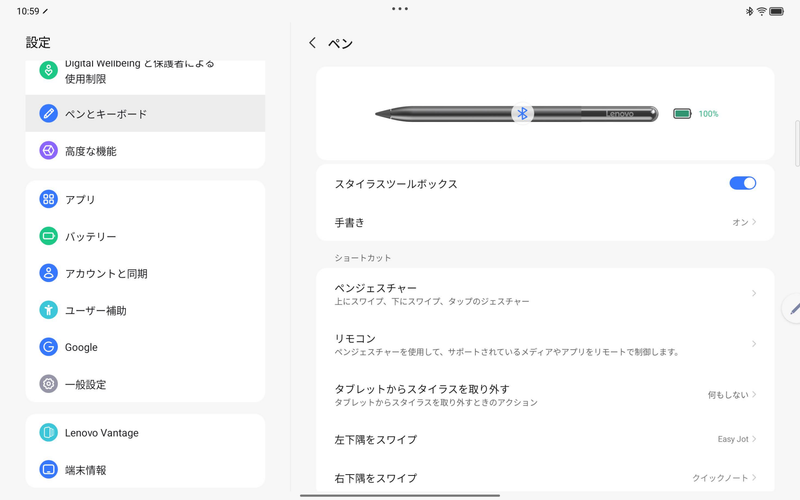Tap the Digital Wellbeing green icon
This screenshot has width=800, height=500.
48,70
